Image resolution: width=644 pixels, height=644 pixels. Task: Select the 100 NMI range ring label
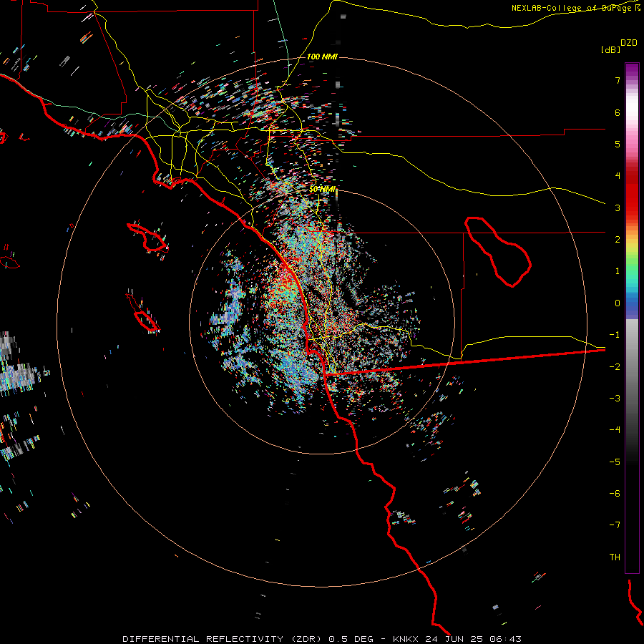point(322,57)
